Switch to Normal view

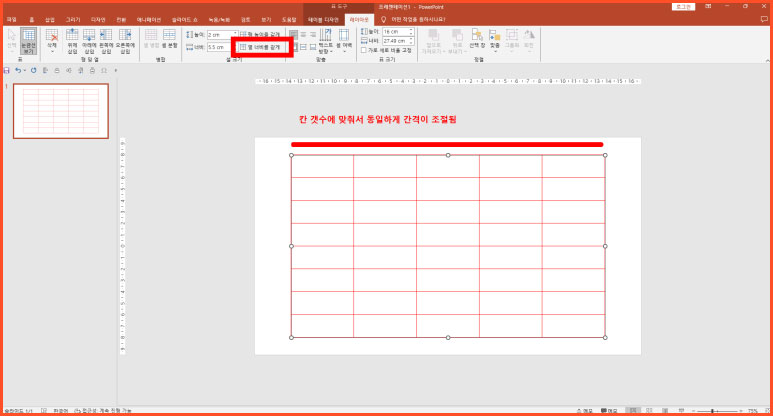pos(633,411)
